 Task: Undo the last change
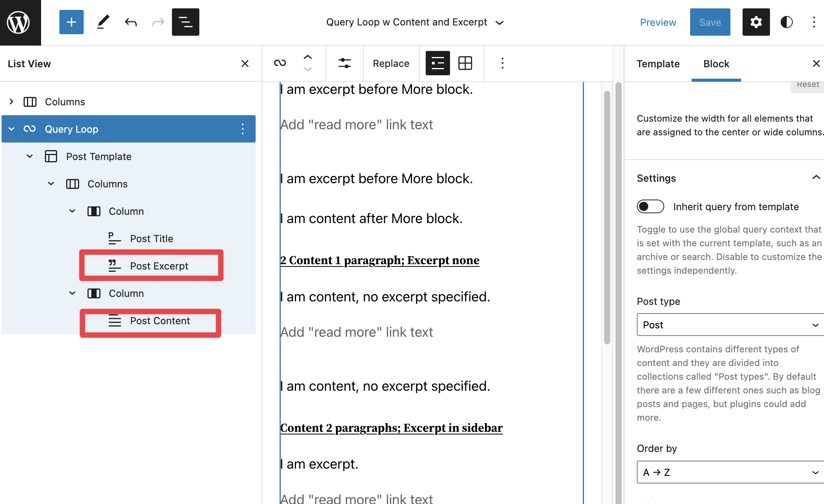click(x=130, y=22)
